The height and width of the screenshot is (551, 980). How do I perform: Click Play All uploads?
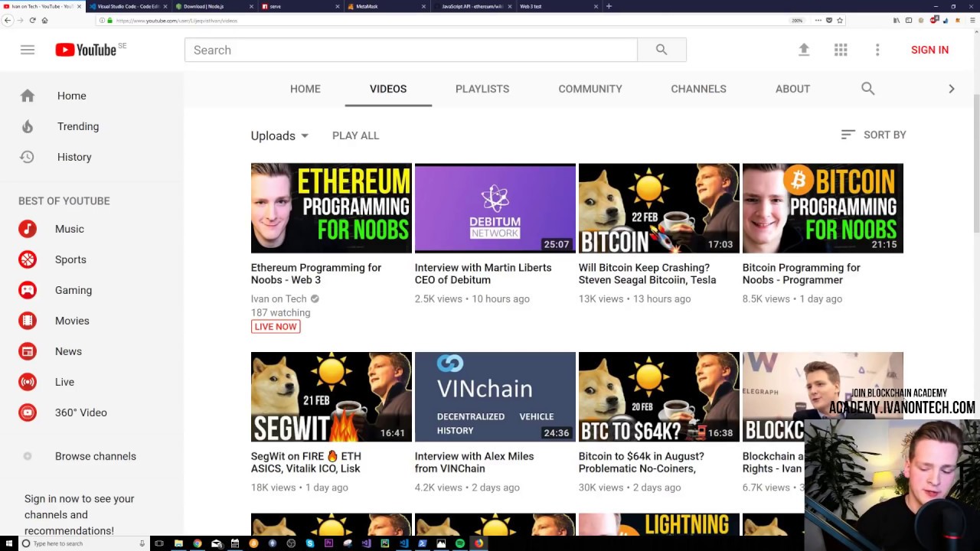point(355,135)
